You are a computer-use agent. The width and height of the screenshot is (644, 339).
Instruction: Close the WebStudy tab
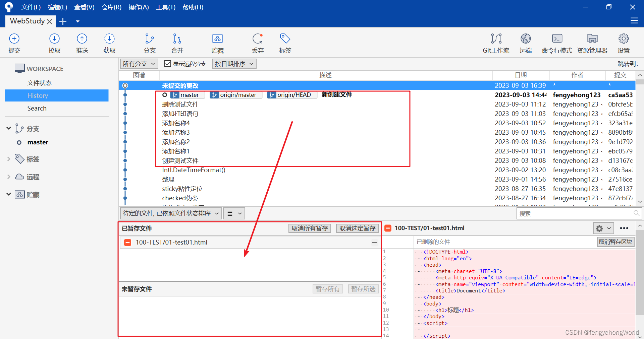pyautogui.click(x=49, y=21)
